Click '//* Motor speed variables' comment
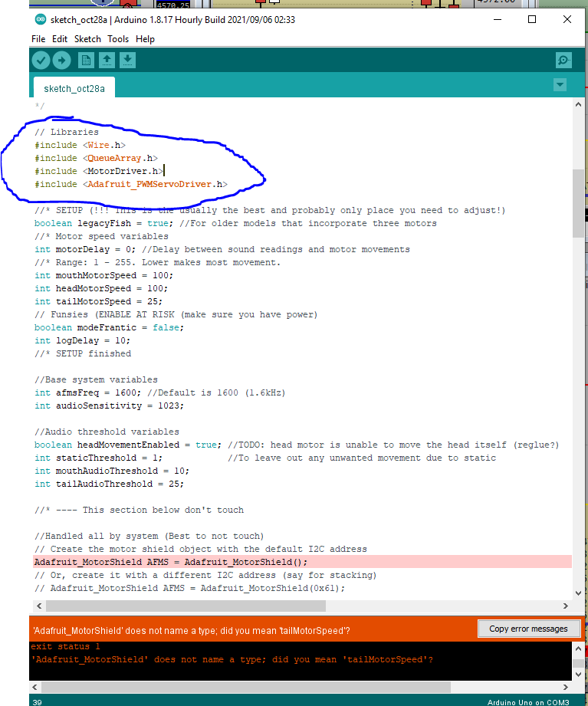 tap(101, 236)
